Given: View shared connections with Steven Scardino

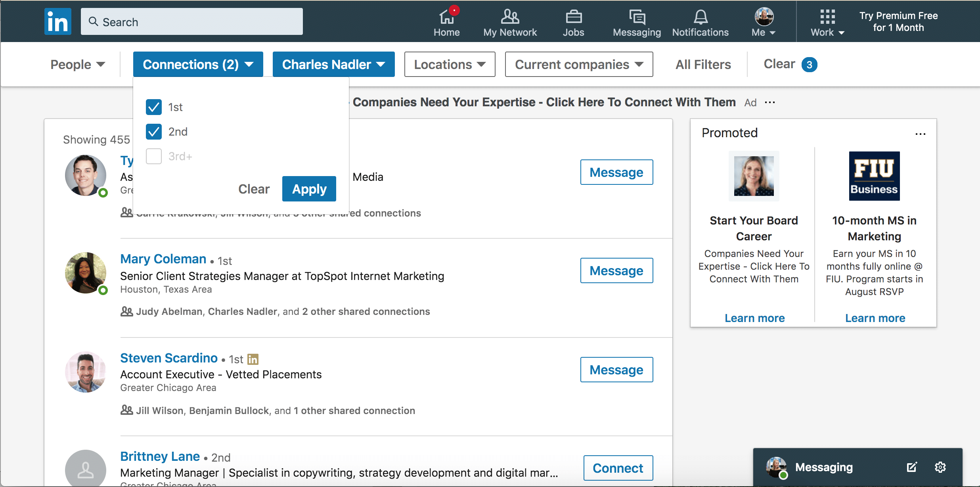Looking at the screenshot, I should click(x=276, y=410).
